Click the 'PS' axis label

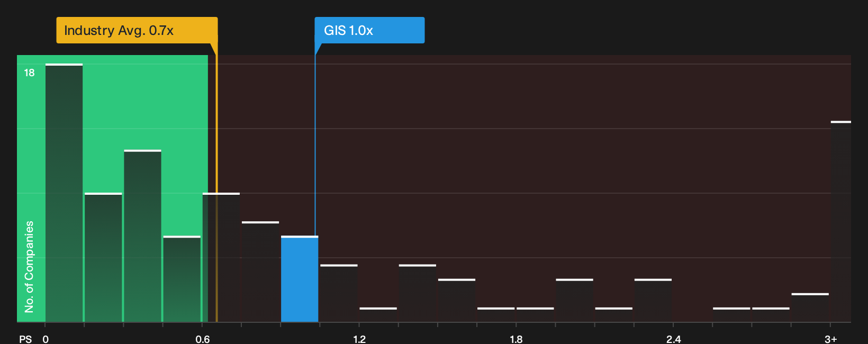click(25, 339)
